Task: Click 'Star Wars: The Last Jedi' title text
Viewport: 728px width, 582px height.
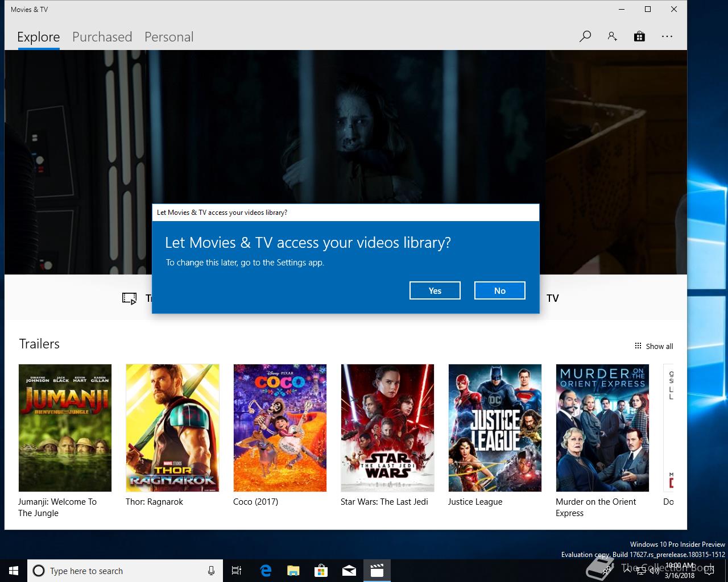Action: tap(384, 502)
